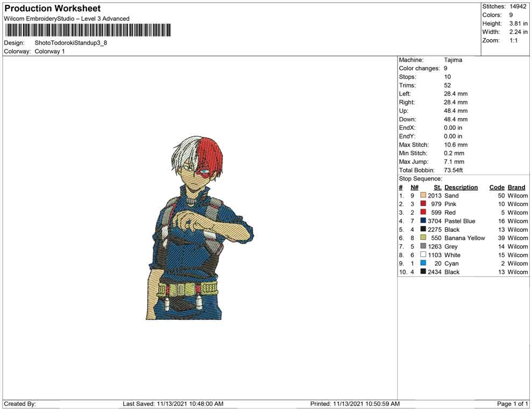Click the St. column header
This screenshot has height=409, width=532.
click(x=437, y=187)
